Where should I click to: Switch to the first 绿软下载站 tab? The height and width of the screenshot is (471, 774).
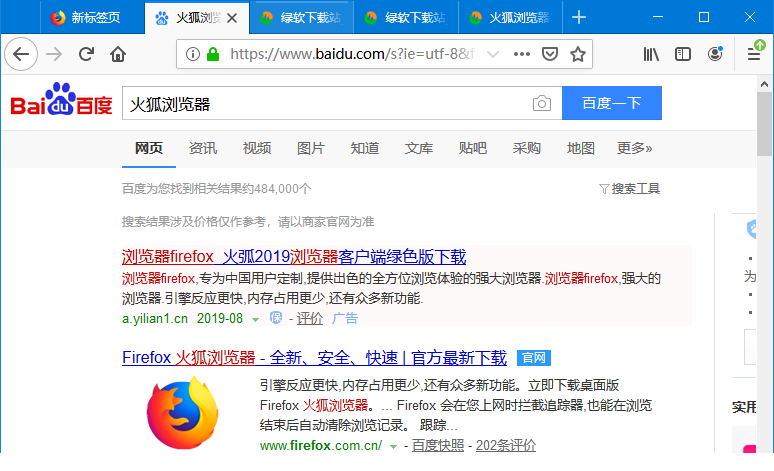pos(302,17)
